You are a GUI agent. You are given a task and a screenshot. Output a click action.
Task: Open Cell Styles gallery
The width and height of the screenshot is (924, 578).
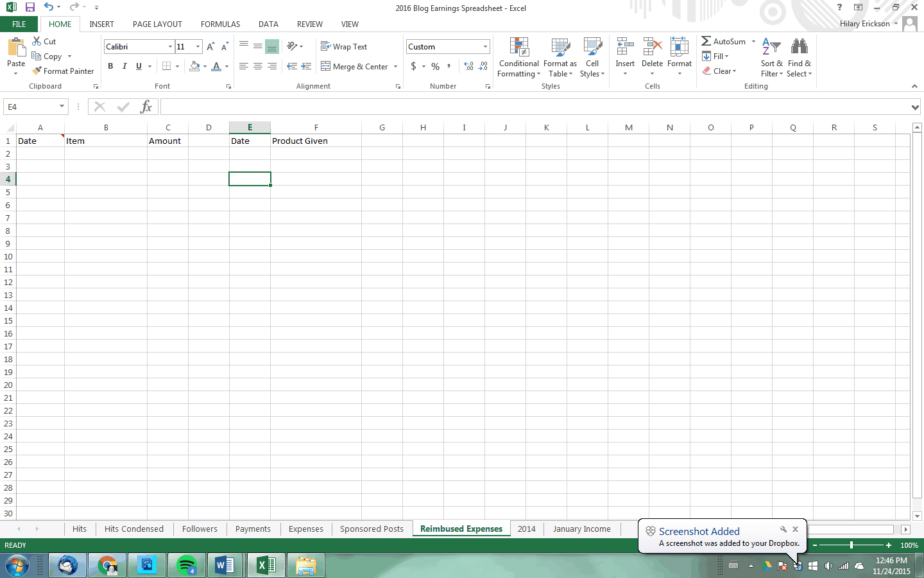[x=592, y=57]
